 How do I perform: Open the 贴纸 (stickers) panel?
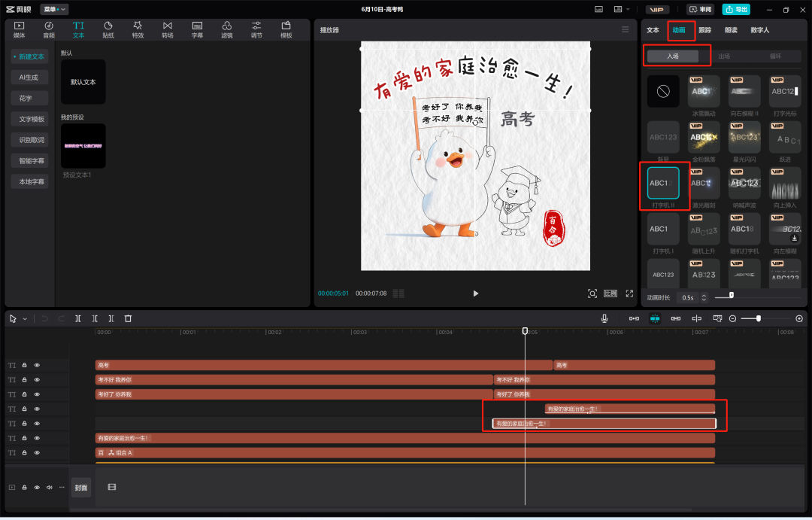pyautogui.click(x=108, y=29)
